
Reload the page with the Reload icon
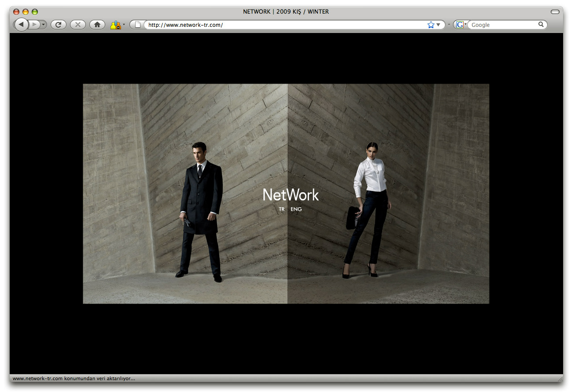coord(59,25)
